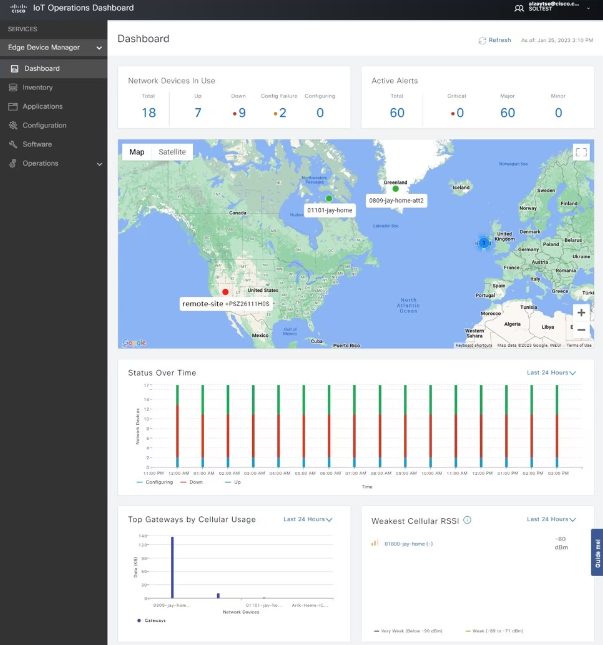Click the 01101-jay-home map label
Screen dimensions: 603x645
[330, 210]
